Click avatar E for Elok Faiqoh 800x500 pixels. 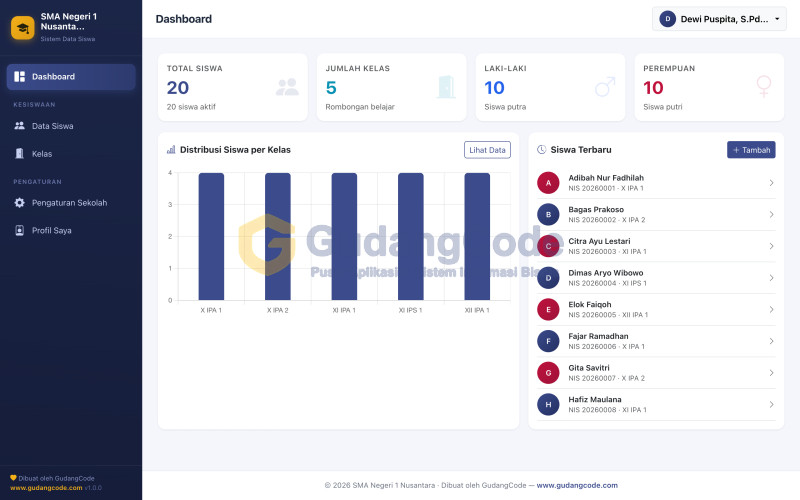click(x=548, y=309)
